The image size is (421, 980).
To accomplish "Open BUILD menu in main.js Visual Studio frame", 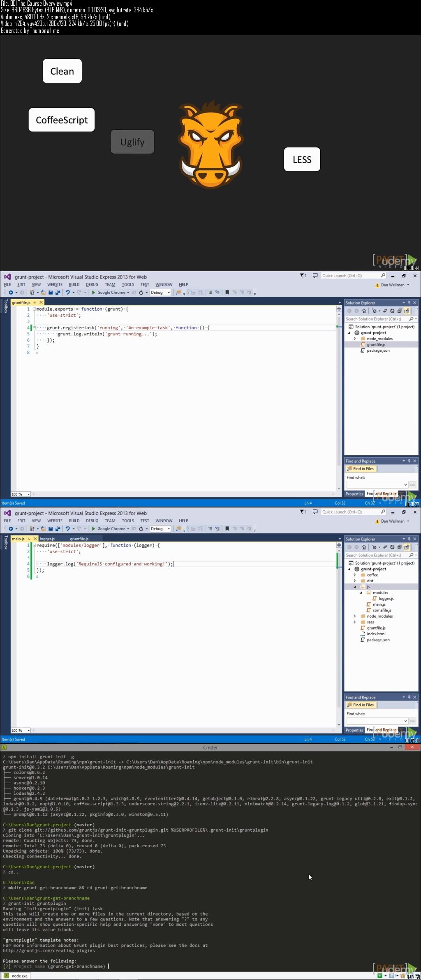I will [x=74, y=521].
